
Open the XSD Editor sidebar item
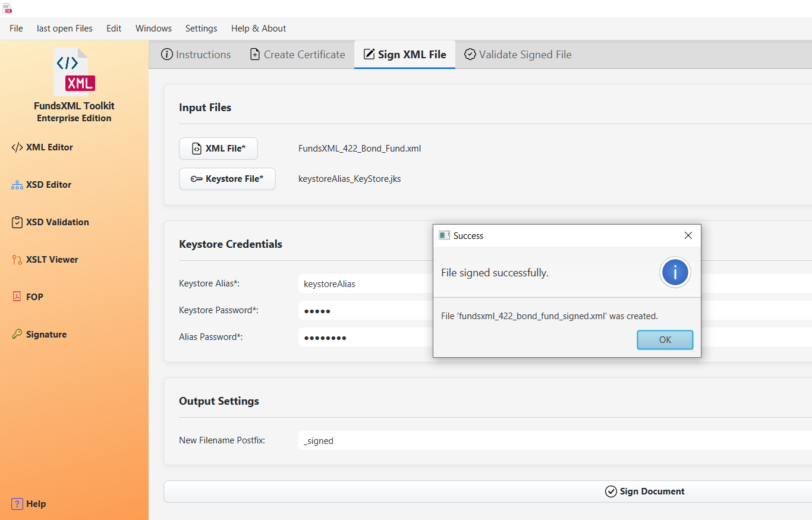[x=42, y=185]
